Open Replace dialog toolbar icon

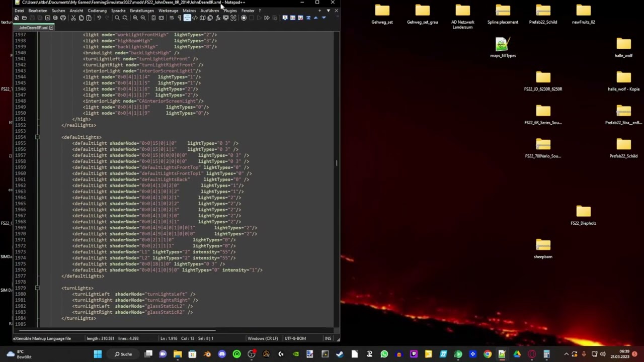(x=125, y=18)
